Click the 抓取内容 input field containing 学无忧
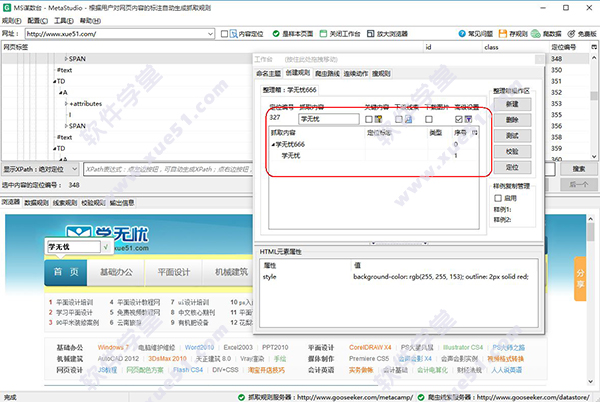The image size is (600, 402). [x=329, y=119]
